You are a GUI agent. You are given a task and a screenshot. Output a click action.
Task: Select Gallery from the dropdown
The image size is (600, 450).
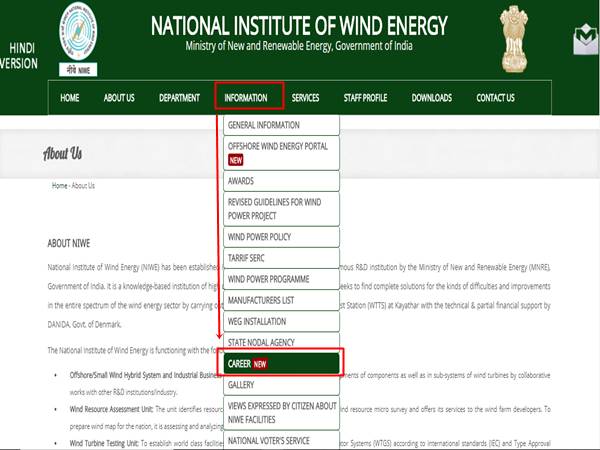[x=281, y=385]
